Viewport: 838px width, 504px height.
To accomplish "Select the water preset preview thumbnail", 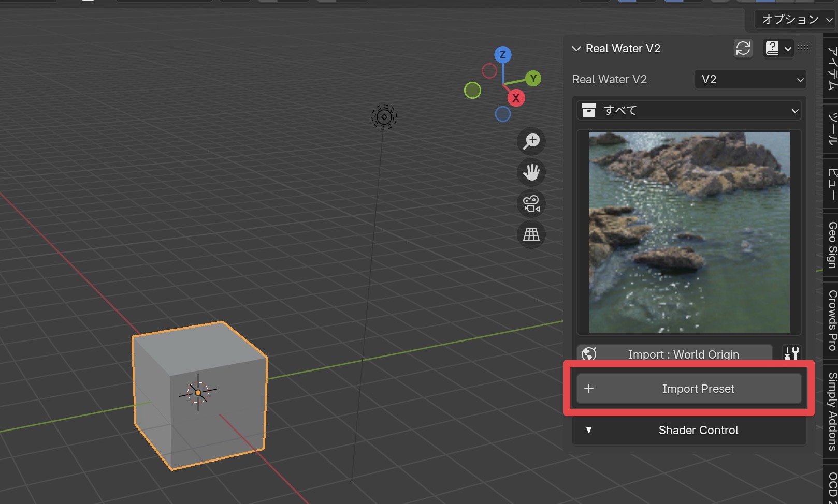I will point(688,231).
